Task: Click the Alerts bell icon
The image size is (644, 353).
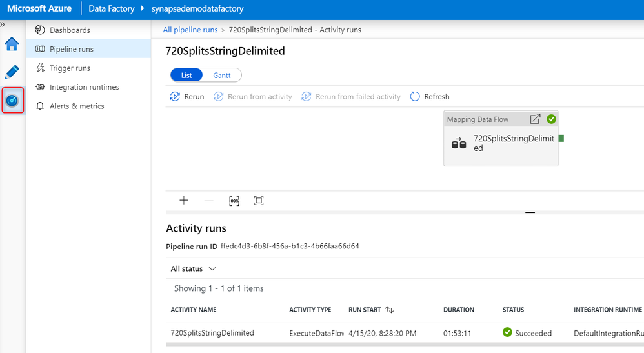Action: point(40,106)
